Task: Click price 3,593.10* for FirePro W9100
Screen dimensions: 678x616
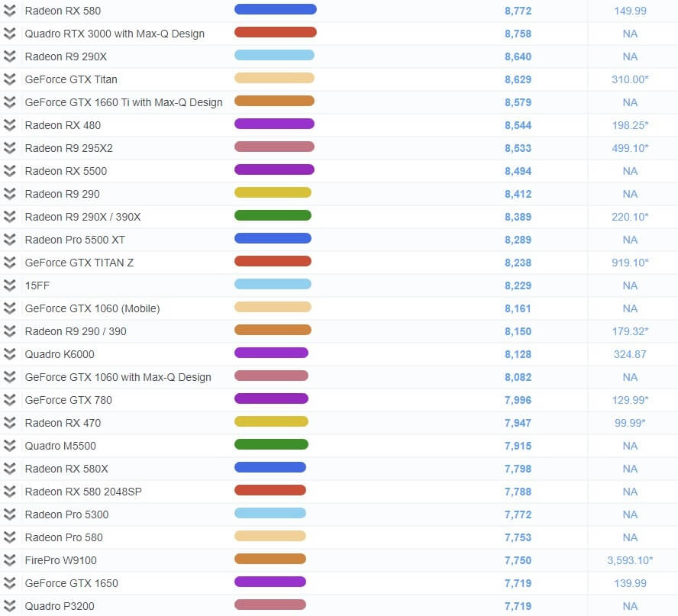Action: click(630, 561)
